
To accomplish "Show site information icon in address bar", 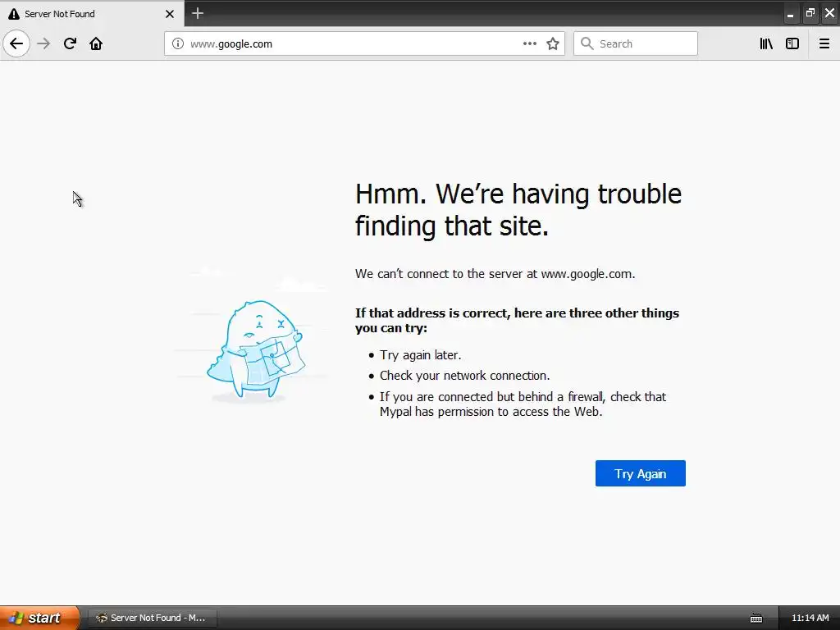I will tap(177, 43).
